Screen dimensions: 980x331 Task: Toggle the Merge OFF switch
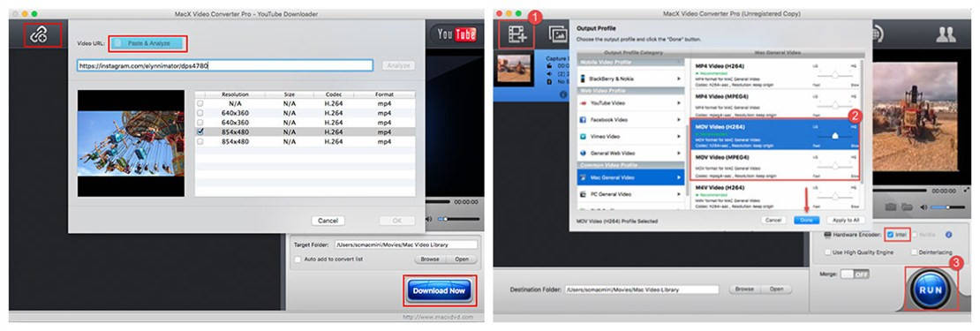point(855,275)
